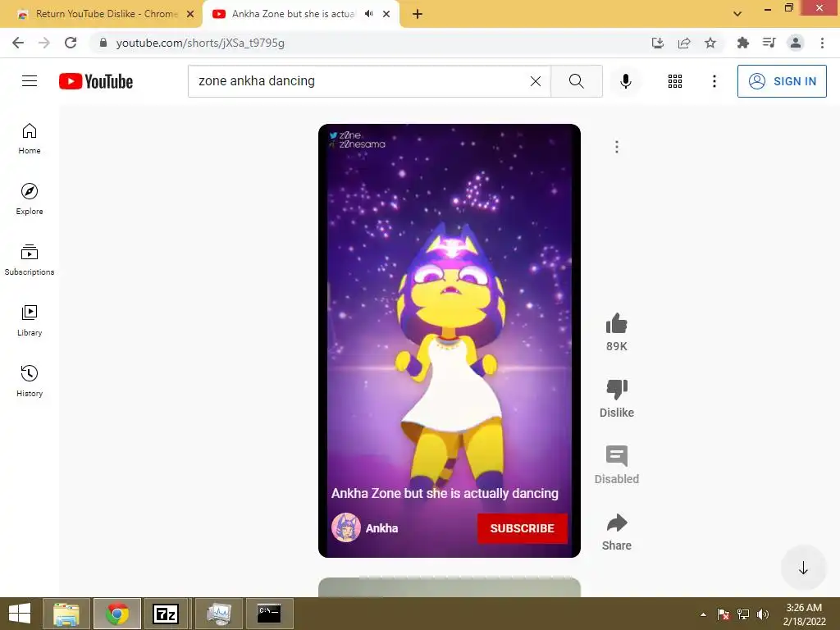This screenshot has height=630, width=840.
Task: Click the Disabled comments icon
Action: 617,456
